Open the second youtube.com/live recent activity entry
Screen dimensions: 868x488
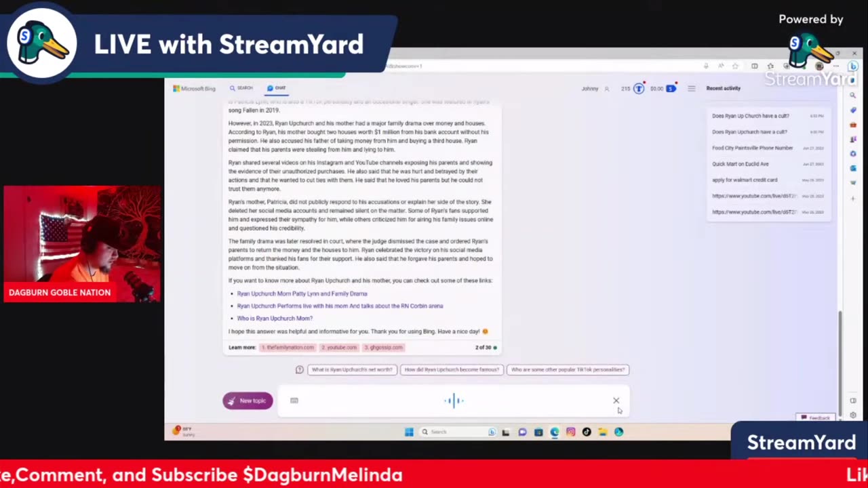coord(768,212)
